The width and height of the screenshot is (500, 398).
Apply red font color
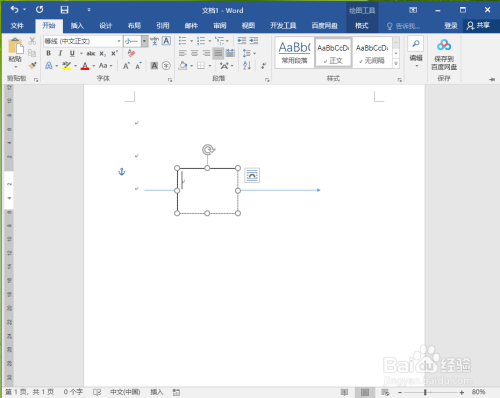(85, 66)
